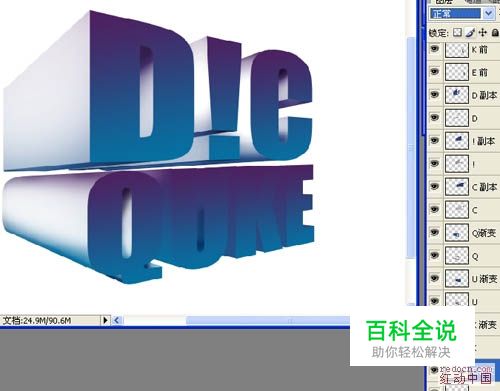Select the ! 副本 layer thumbnail
This screenshot has height=391, width=500.
click(457, 141)
